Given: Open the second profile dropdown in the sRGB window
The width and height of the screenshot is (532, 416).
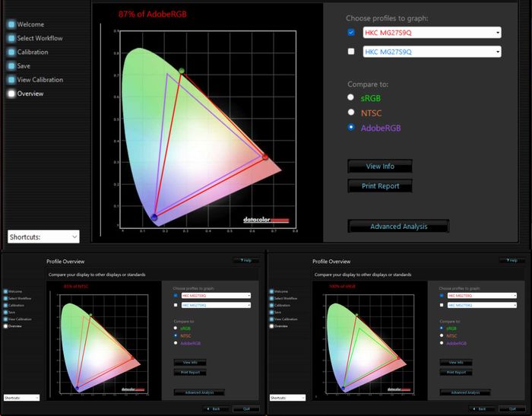Looking at the screenshot, I should click(x=482, y=305).
